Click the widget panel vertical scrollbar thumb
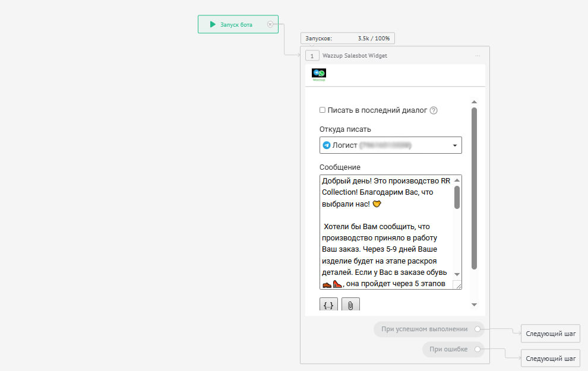 coord(474,188)
